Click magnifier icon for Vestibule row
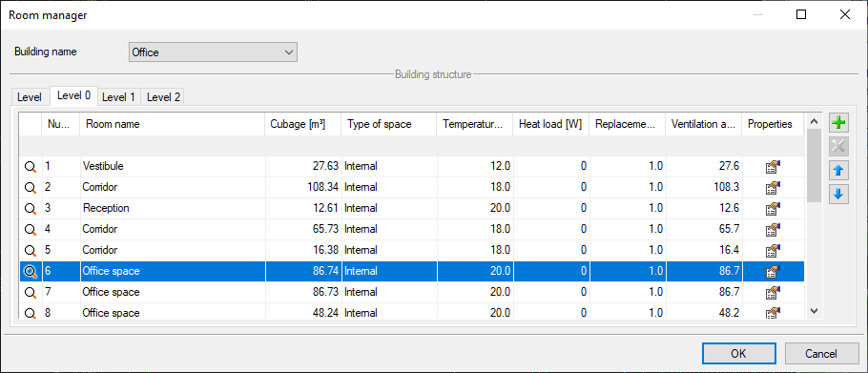The image size is (868, 373). click(x=31, y=167)
